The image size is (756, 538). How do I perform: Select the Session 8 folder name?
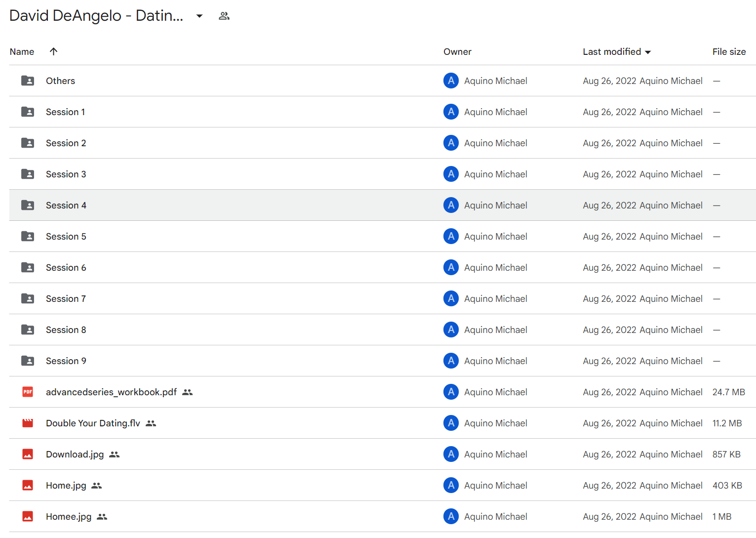[66, 330]
